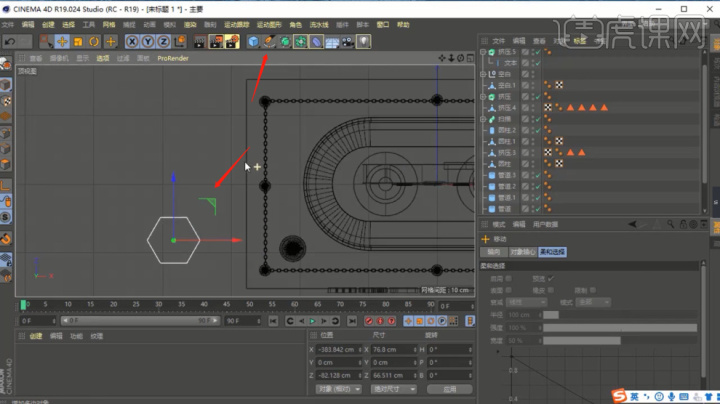The image size is (720, 404).
Task: Click the Floor environment icon
Action: tap(332, 42)
